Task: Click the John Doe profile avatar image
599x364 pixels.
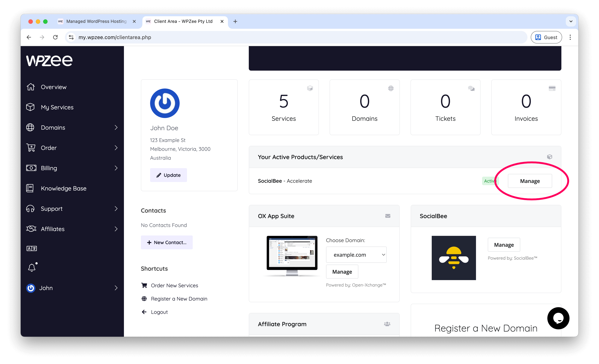Action: click(165, 103)
